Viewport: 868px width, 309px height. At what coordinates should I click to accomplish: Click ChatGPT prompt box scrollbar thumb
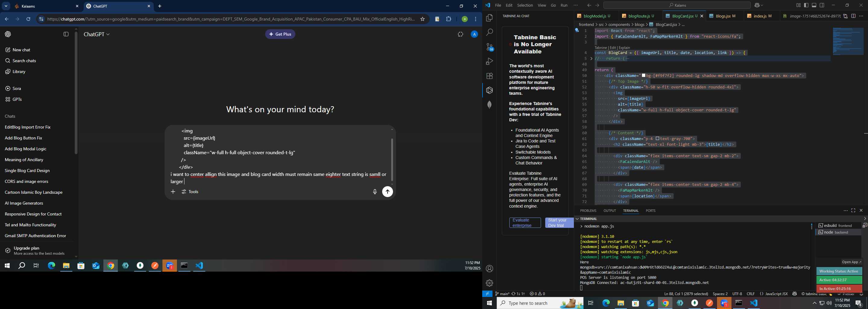392,160
